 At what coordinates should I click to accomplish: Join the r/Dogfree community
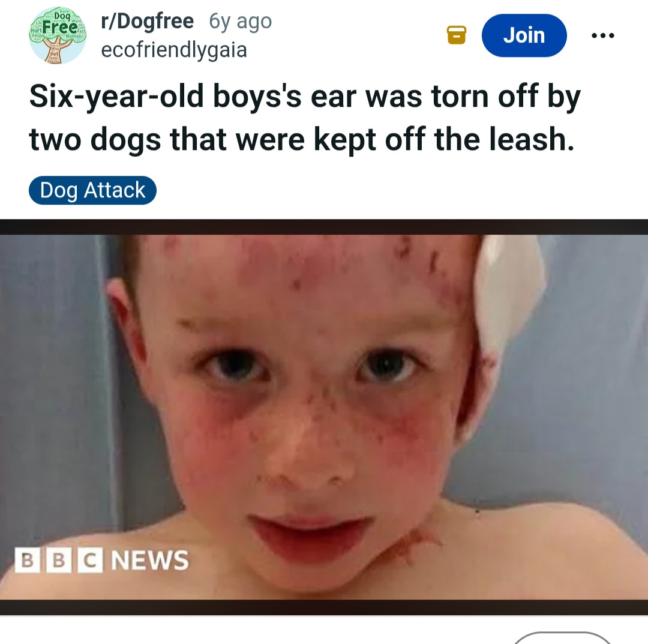tap(524, 35)
